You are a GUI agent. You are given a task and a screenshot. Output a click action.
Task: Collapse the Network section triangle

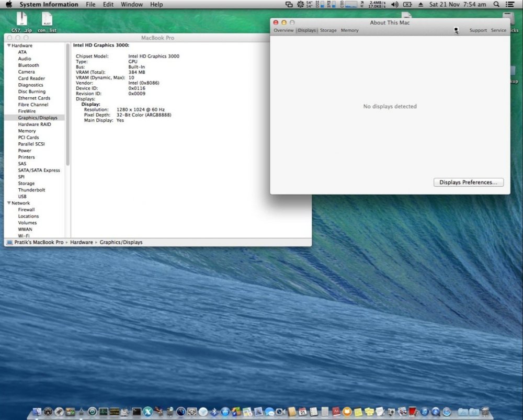click(x=9, y=203)
